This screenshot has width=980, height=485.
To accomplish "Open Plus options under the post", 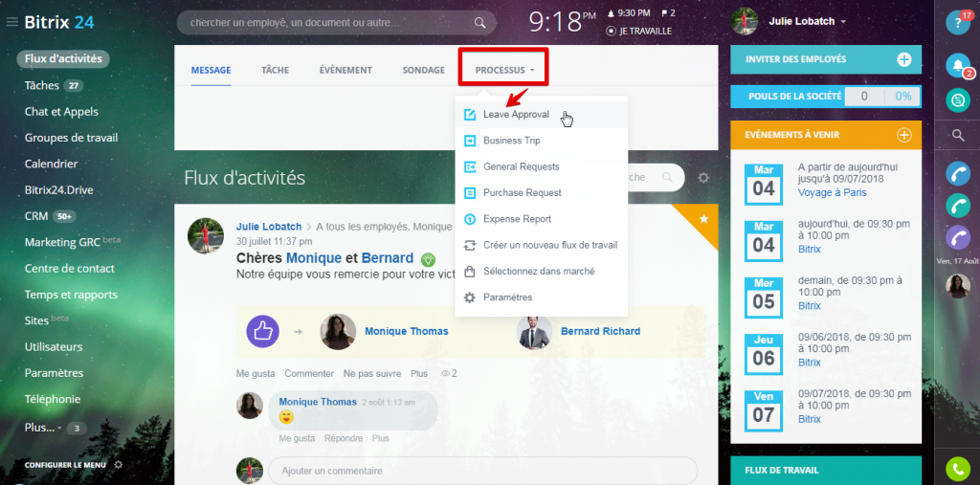I will point(419,374).
